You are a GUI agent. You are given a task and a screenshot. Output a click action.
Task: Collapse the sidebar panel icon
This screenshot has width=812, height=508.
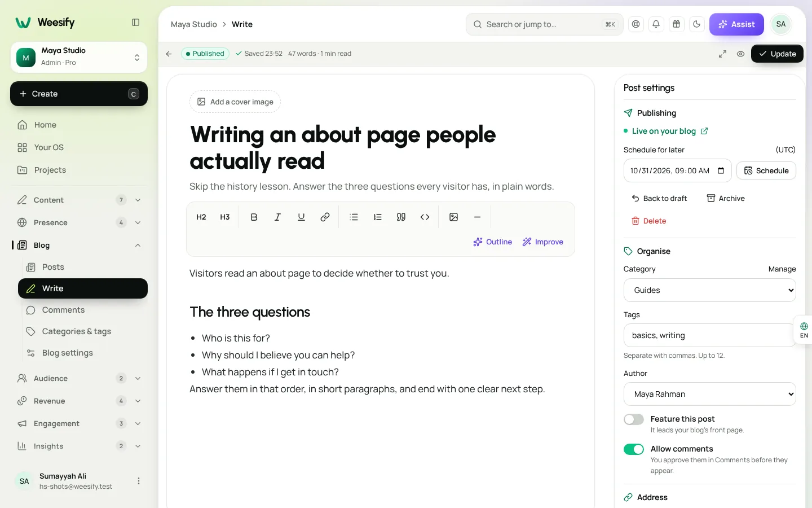(135, 23)
